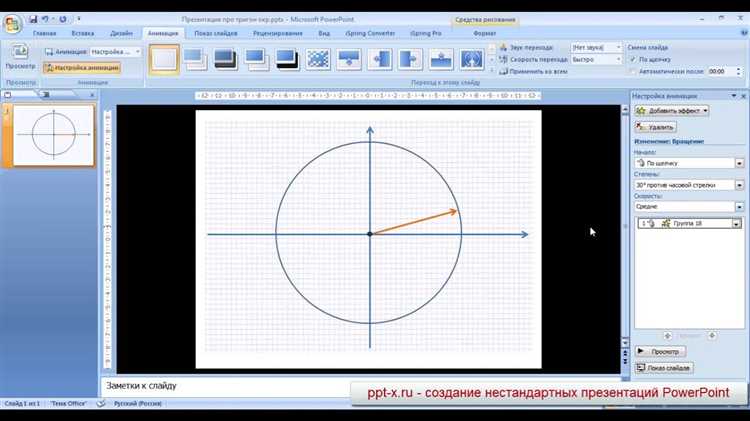Open Группа 18 effect options arrow
This screenshot has height=421, width=750.
[x=736, y=223]
